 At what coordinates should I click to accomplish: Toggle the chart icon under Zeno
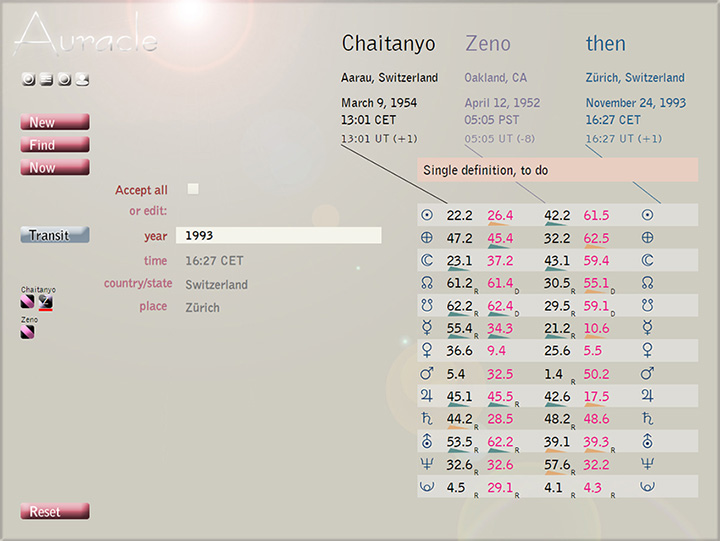point(28,332)
